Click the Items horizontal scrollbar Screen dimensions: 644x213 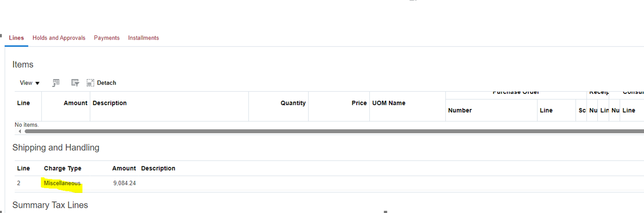334,131
